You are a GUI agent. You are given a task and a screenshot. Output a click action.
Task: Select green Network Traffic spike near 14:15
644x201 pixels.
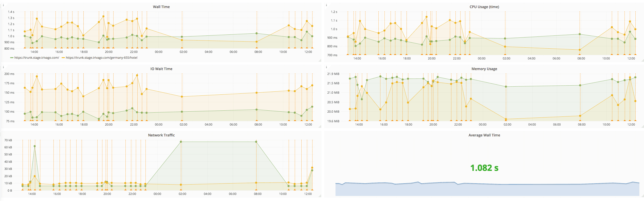[x=35, y=146]
